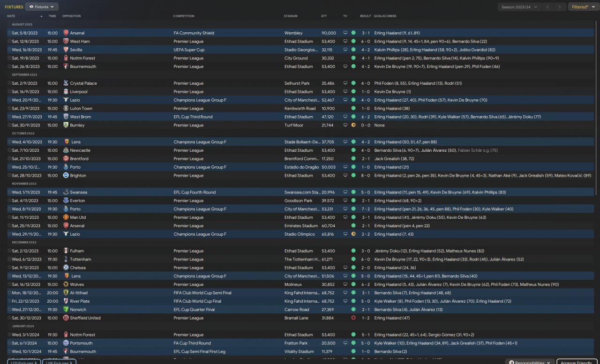The image size is (600, 364).
Task: Click the Crystal Palace club badge
Action: tap(66, 83)
